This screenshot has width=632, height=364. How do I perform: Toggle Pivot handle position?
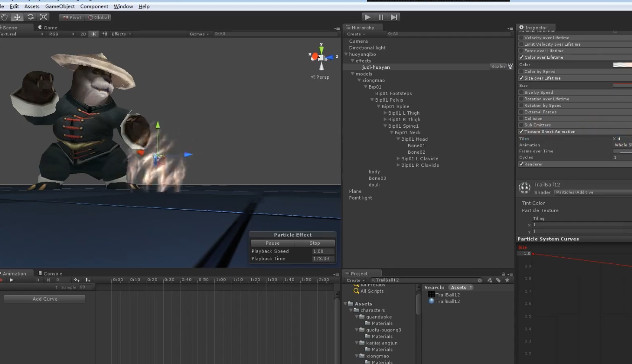(x=71, y=18)
